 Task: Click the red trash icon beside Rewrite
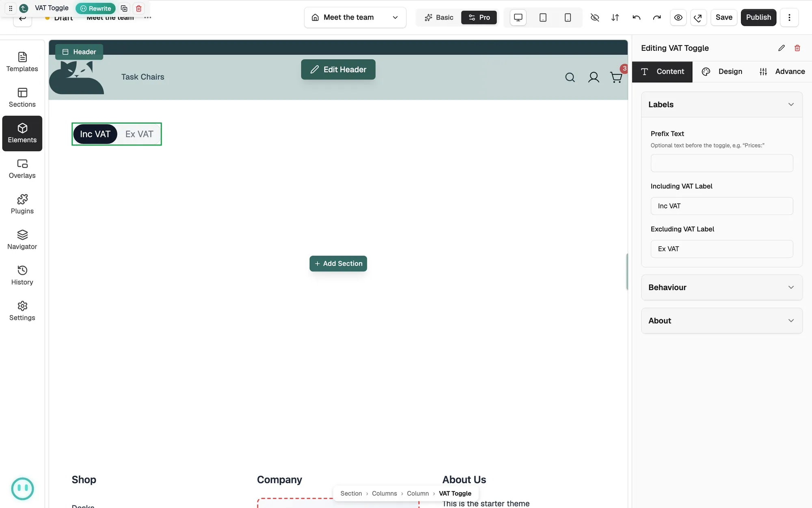point(139,8)
